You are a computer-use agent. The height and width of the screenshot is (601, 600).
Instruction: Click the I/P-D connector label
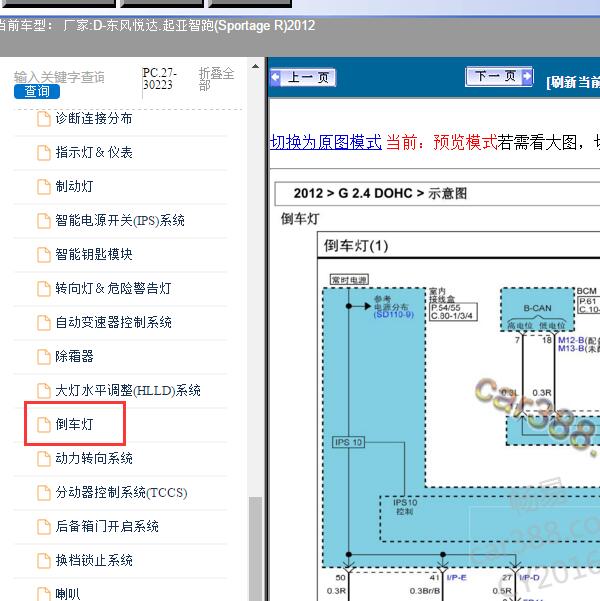tap(529, 577)
